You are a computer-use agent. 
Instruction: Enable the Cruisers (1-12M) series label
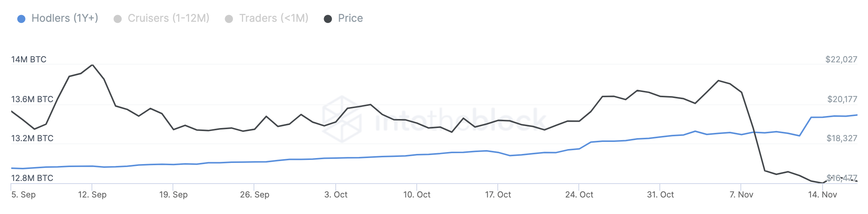pos(168,18)
